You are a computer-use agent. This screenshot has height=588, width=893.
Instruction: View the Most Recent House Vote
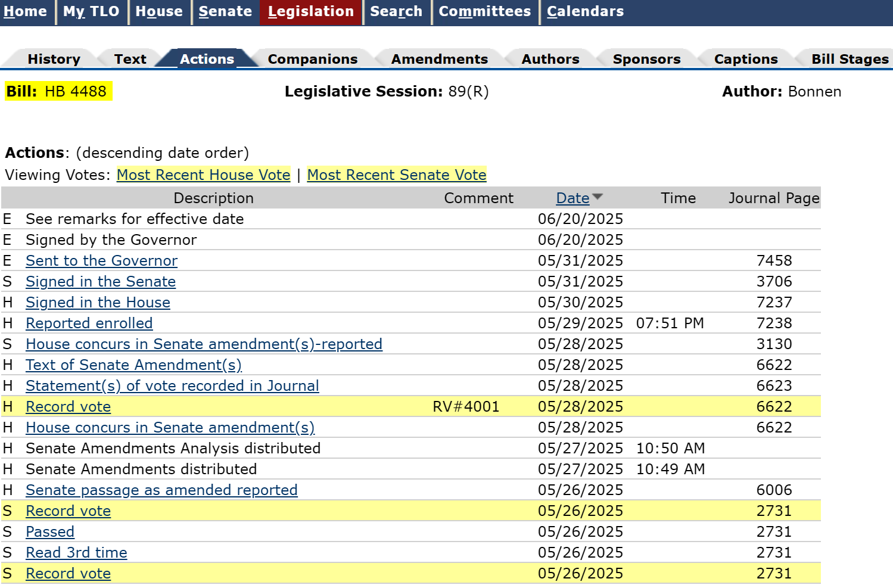click(203, 175)
